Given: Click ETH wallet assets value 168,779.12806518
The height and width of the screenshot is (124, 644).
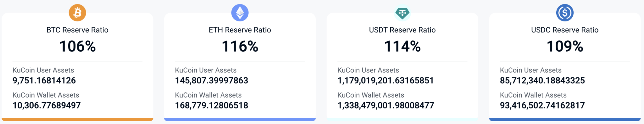Looking at the screenshot, I should point(212,105).
